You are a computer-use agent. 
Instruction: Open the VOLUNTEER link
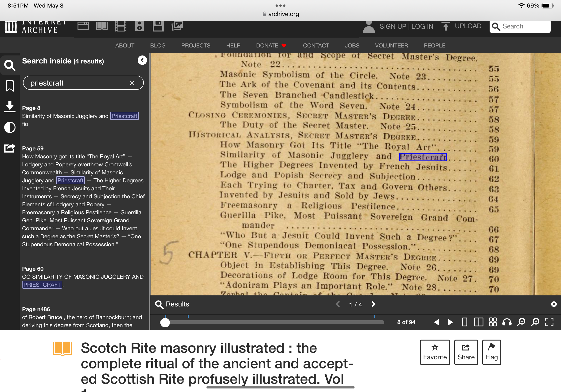391,45
